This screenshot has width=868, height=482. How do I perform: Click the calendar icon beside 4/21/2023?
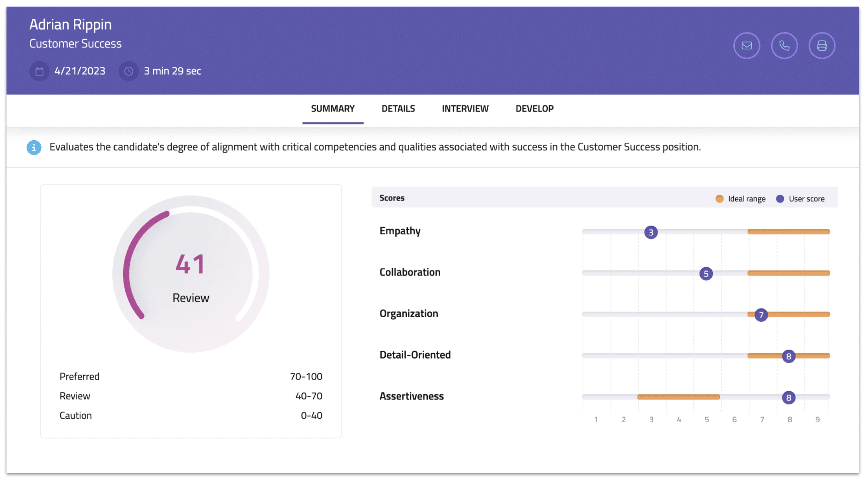coord(40,71)
